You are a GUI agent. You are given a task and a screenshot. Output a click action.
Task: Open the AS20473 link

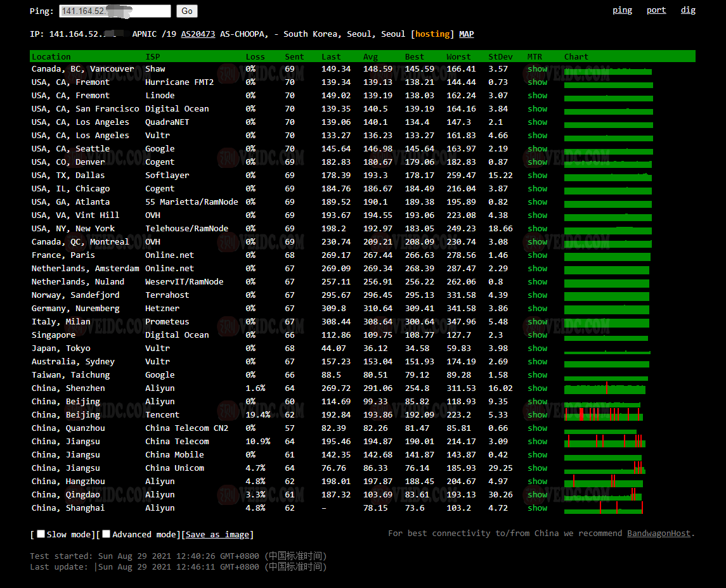tap(198, 34)
